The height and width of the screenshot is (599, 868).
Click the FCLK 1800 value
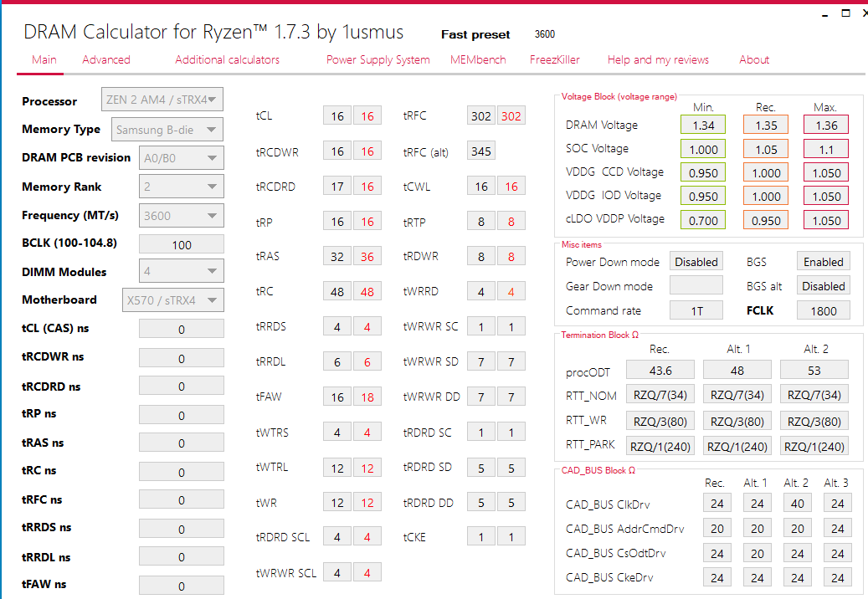pos(823,311)
